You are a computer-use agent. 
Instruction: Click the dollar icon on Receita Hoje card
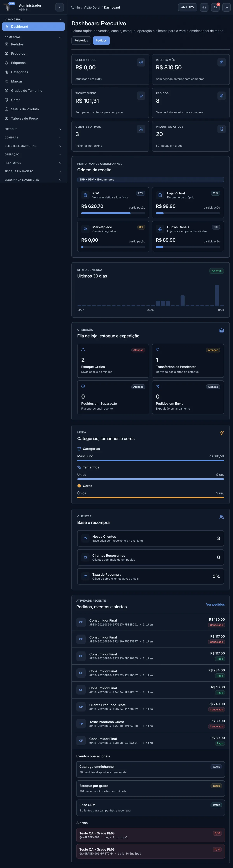pyautogui.click(x=141, y=62)
